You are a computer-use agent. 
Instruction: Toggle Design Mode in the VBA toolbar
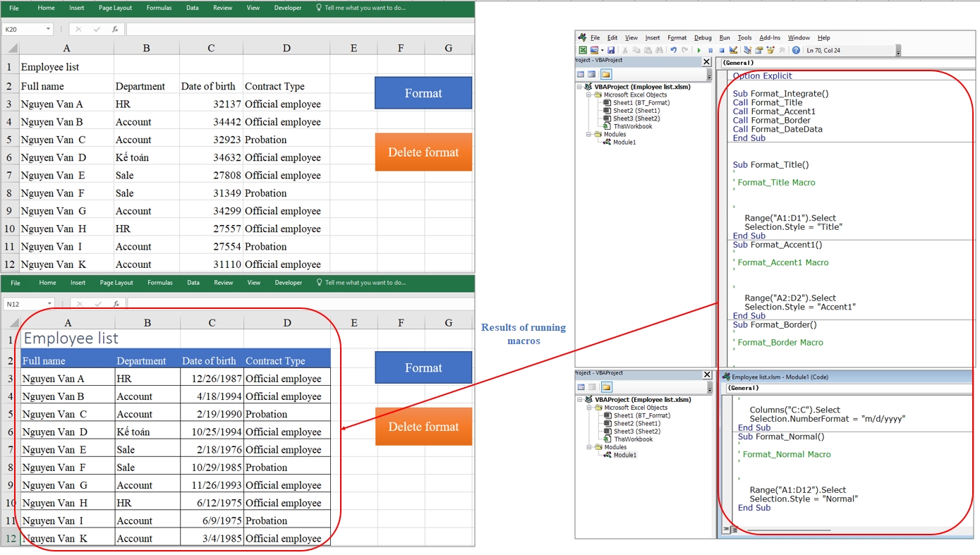click(x=734, y=51)
